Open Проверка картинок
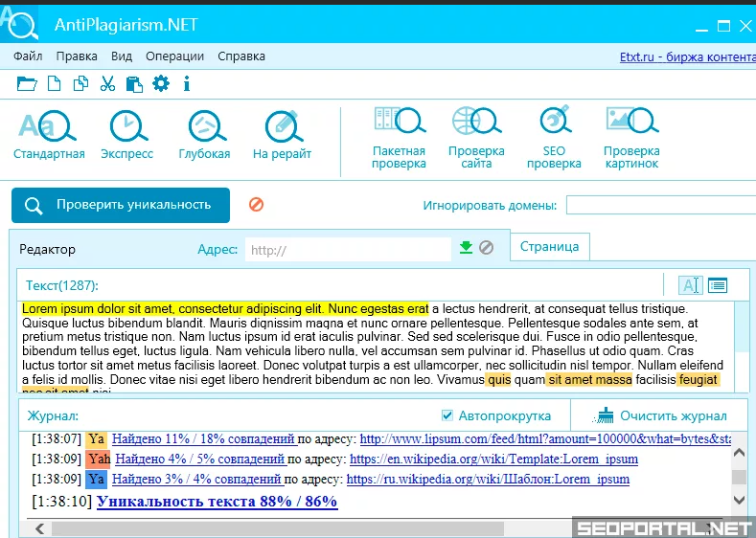This screenshot has width=756, height=538. pos(631,138)
